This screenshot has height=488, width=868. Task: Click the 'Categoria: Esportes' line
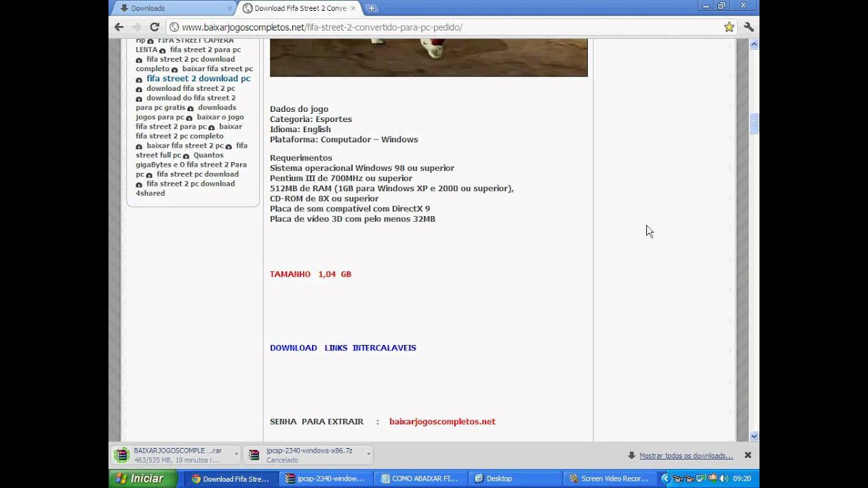click(x=311, y=119)
